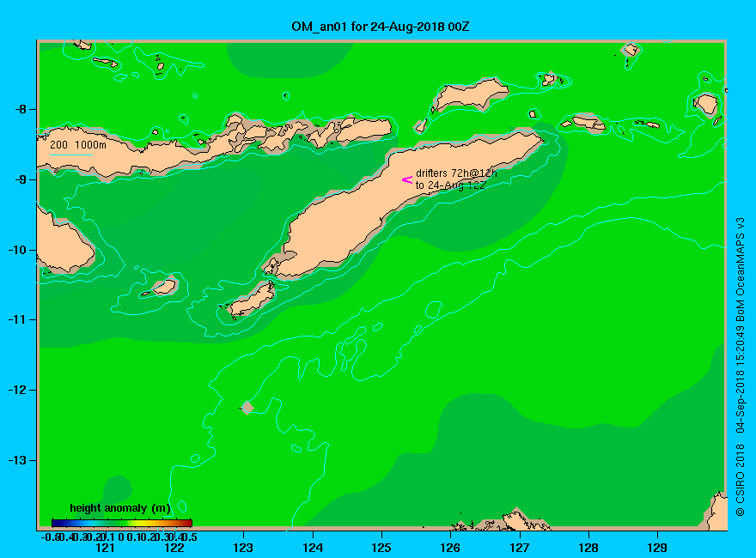
Task: Click latitude axis label -12
Action: tap(16, 390)
